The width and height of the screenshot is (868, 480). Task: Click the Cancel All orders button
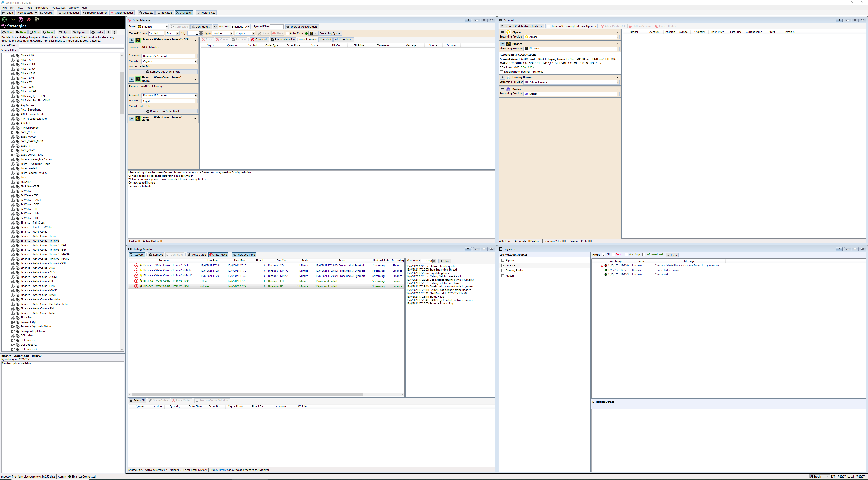coord(259,40)
